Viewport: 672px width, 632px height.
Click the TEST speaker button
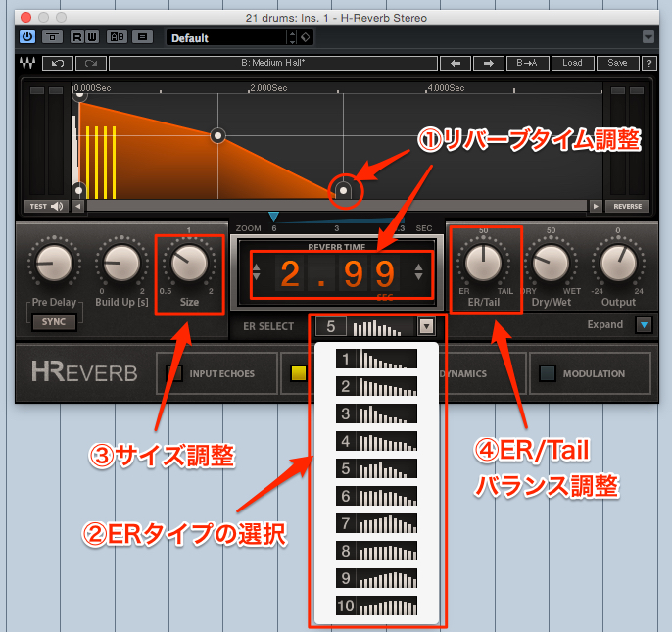click(x=46, y=206)
